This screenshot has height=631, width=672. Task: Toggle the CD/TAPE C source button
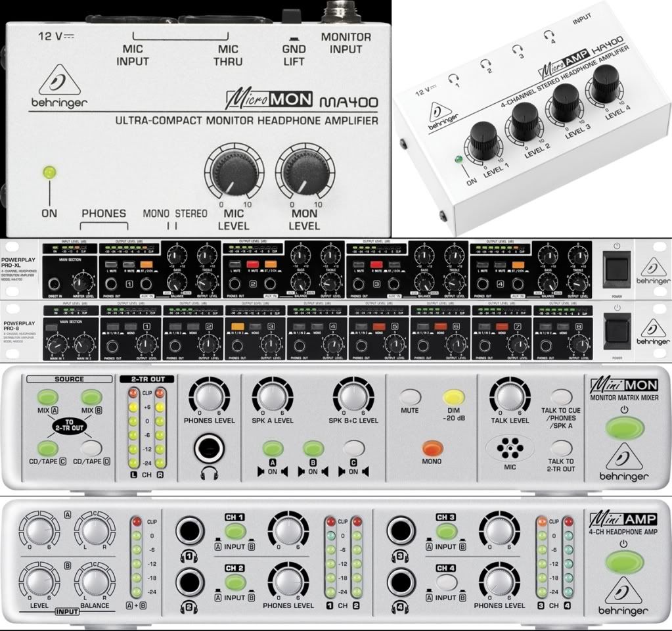click(47, 448)
